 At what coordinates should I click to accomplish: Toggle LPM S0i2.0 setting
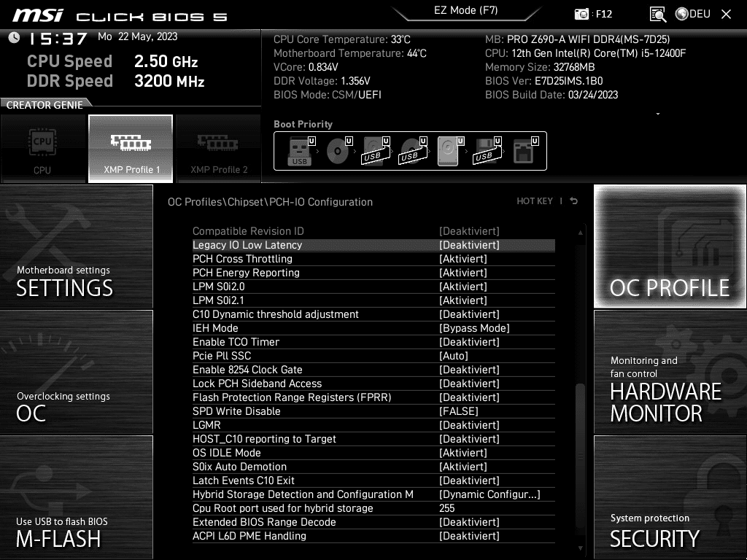373,286
